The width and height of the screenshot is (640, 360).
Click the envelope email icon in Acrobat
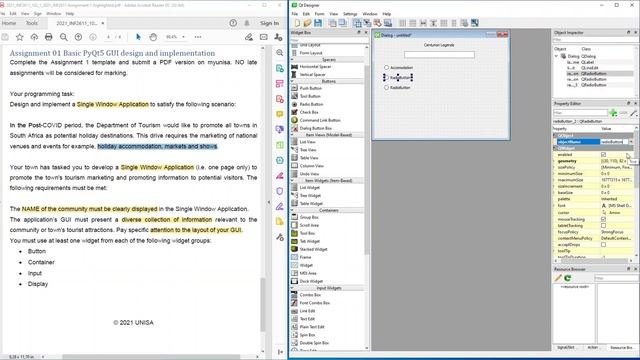pyautogui.click(x=264, y=37)
